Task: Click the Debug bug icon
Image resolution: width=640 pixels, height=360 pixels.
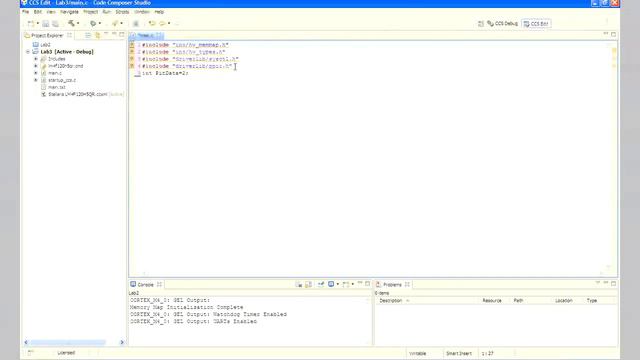Action: [93, 24]
